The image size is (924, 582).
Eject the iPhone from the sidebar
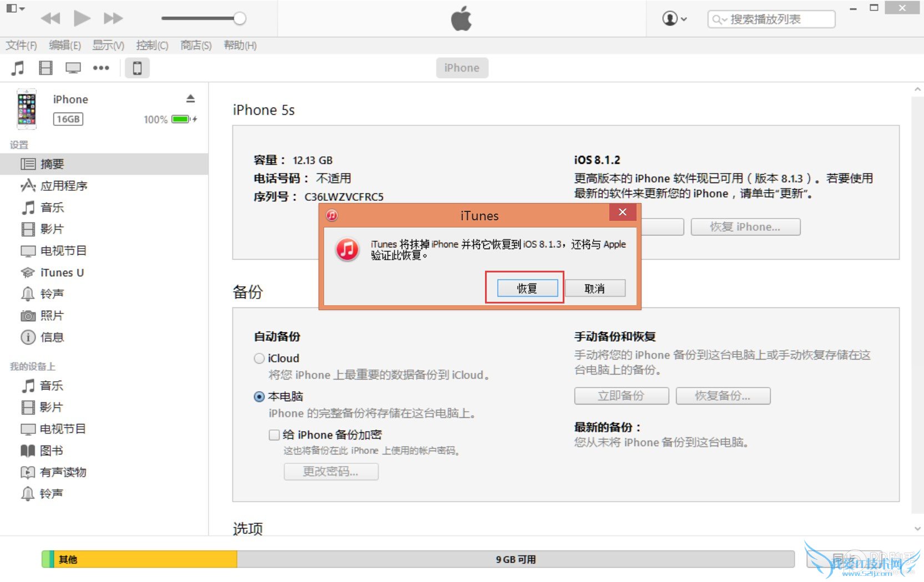tap(190, 99)
